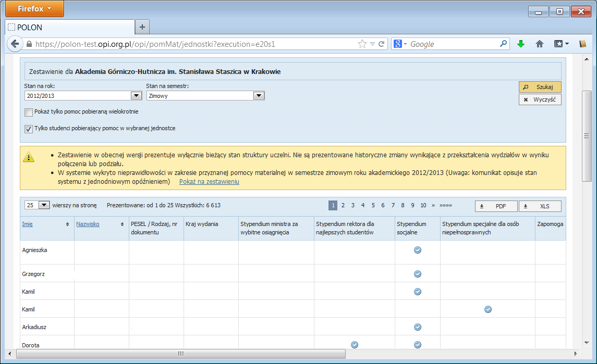
Task: Click the rightmost Firefox toolbar icon
Action: [582, 44]
